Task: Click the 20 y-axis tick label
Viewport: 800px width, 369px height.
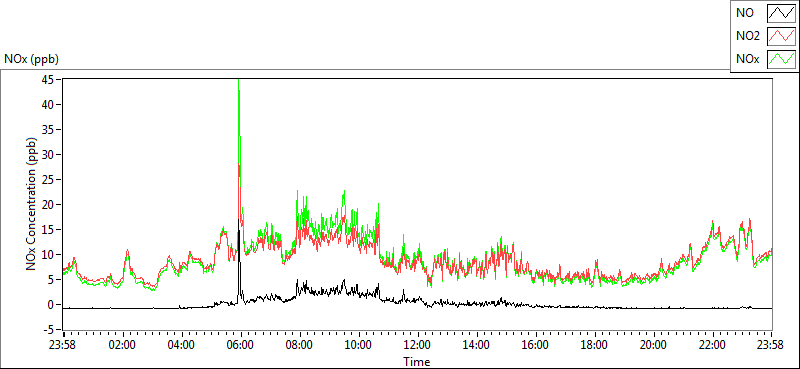Action: coord(47,205)
